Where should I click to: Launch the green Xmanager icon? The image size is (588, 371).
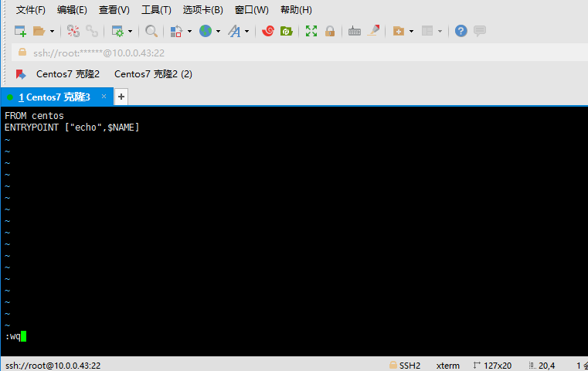pyautogui.click(x=286, y=31)
